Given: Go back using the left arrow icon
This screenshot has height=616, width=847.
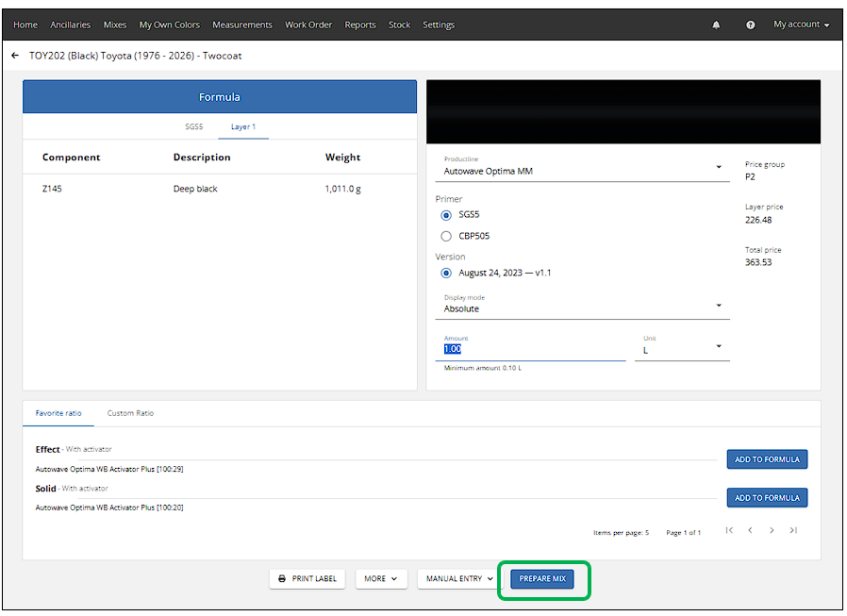Looking at the screenshot, I should coord(15,56).
